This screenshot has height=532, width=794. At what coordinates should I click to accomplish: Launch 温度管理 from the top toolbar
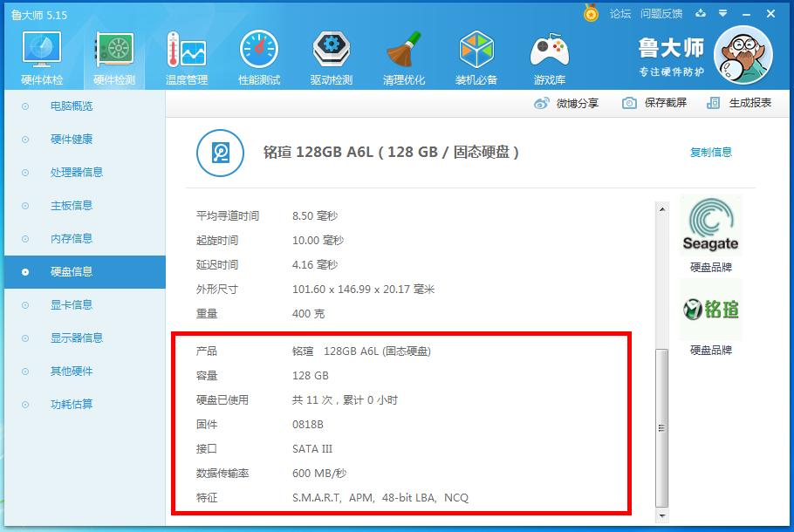[x=187, y=55]
